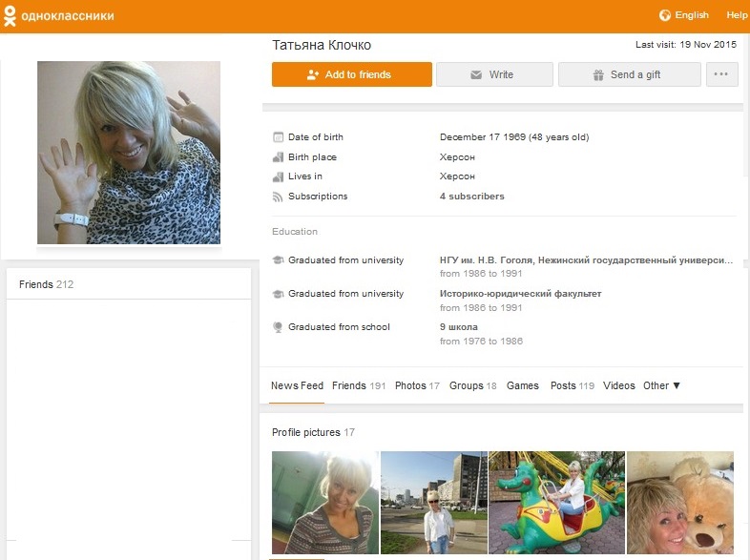Viewport: 750px width, 560px height.
Task: Select the Posts tab
Action: tap(572, 385)
